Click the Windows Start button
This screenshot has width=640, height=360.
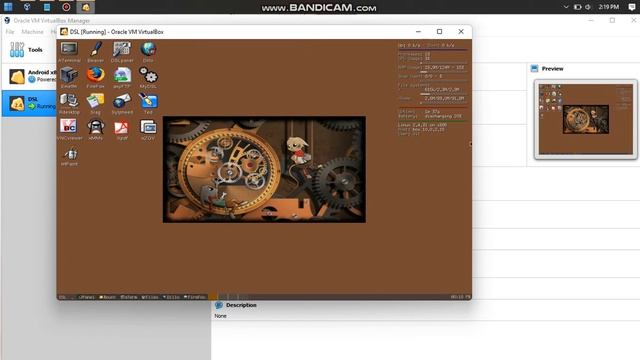(x=8, y=7)
